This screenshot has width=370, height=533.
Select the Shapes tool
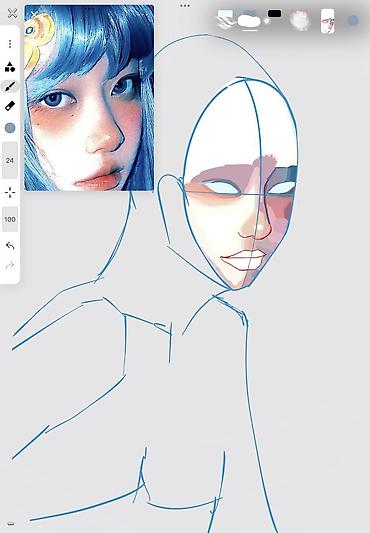point(10,67)
